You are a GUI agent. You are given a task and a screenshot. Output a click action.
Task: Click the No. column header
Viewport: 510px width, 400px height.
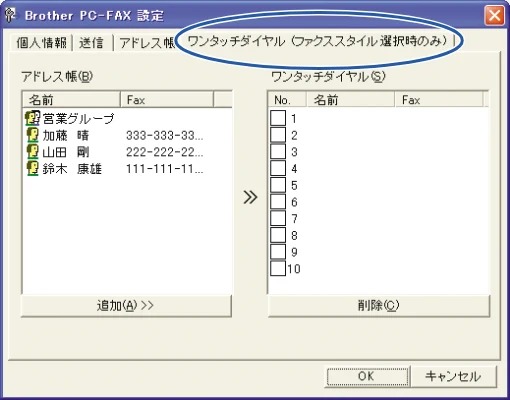(287, 100)
